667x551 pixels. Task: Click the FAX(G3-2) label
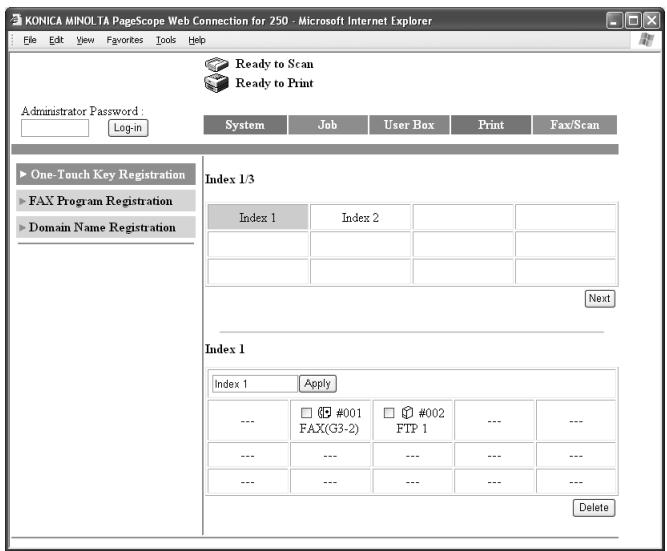click(x=329, y=428)
